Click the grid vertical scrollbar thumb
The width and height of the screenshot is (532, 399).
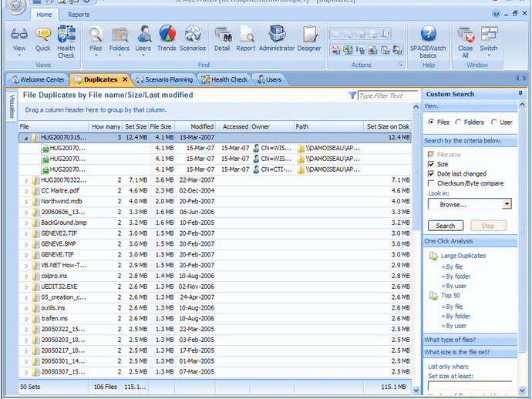[x=416, y=171]
